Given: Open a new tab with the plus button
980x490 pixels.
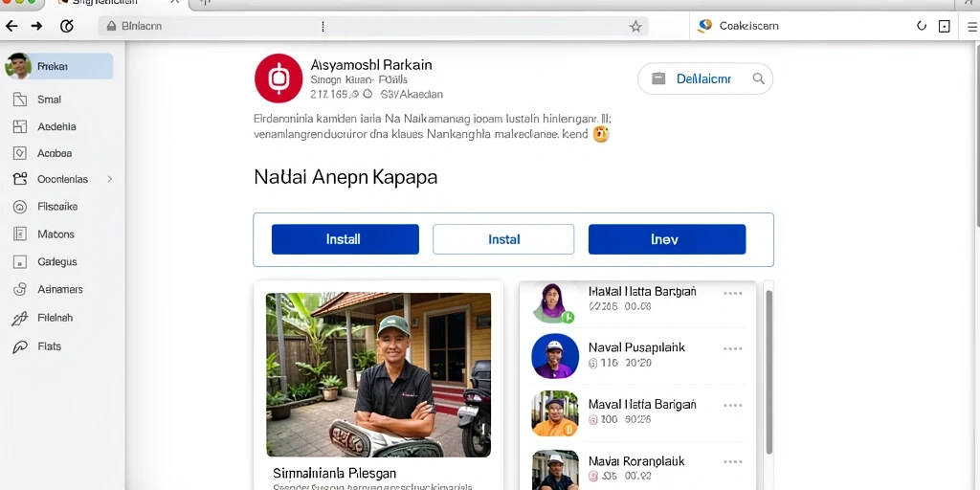Looking at the screenshot, I should click(x=205, y=3).
